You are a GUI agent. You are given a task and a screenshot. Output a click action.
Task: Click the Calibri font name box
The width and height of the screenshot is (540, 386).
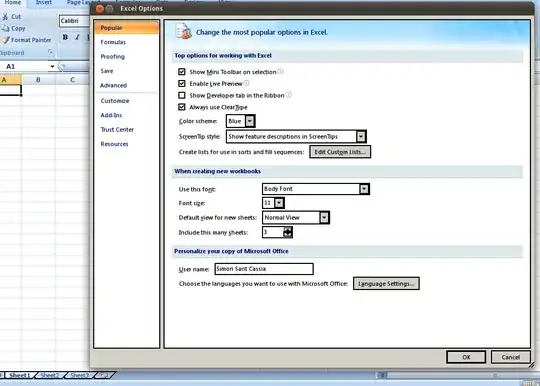pyautogui.click(x=74, y=21)
